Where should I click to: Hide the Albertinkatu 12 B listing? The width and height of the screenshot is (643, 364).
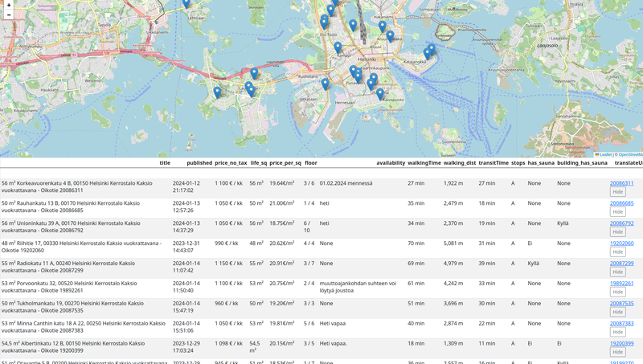pyautogui.click(x=617, y=352)
